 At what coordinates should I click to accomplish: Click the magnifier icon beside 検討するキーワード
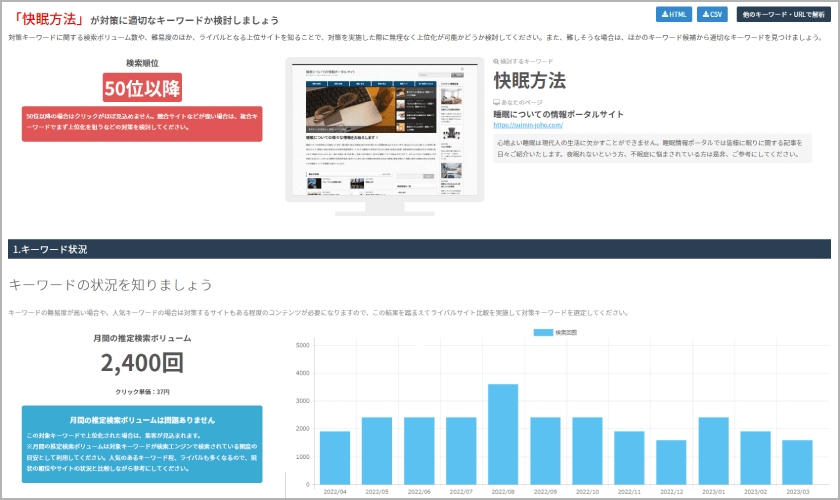(x=497, y=62)
